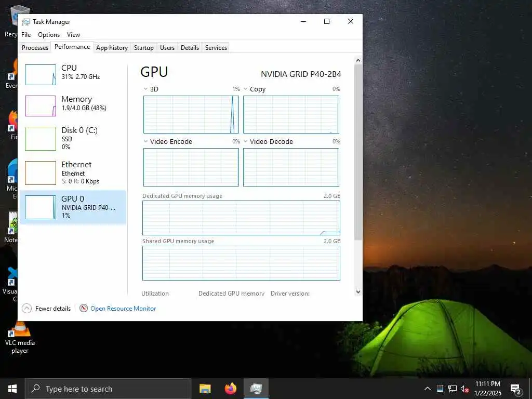532x399 pixels.
Task: Select the GPU 0 sidebar entry
Action: click(x=73, y=207)
